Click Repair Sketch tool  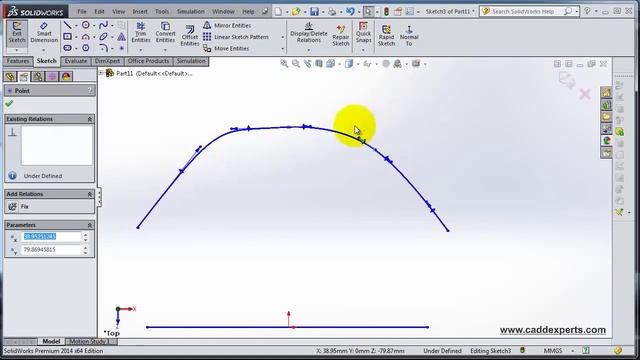point(340,35)
